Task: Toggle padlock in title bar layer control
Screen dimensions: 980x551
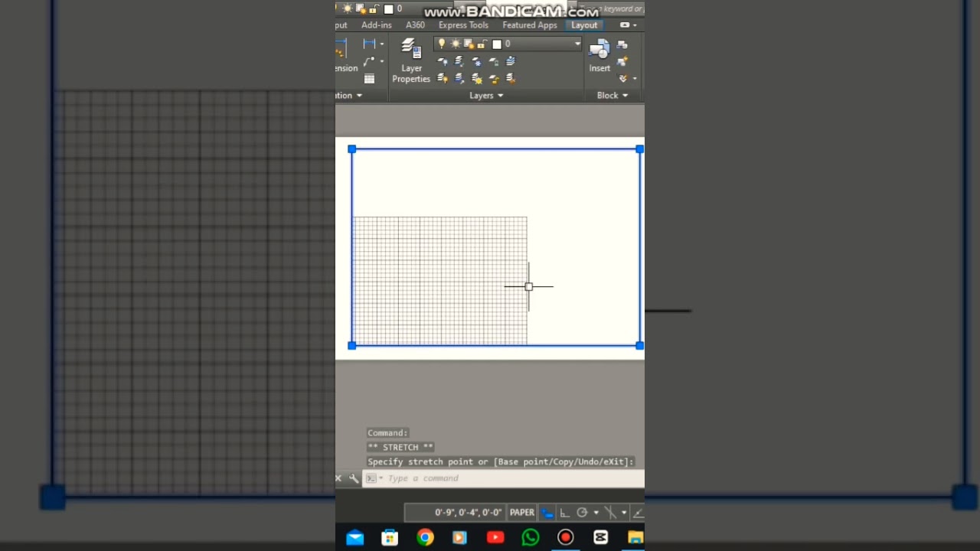Action: (374, 8)
